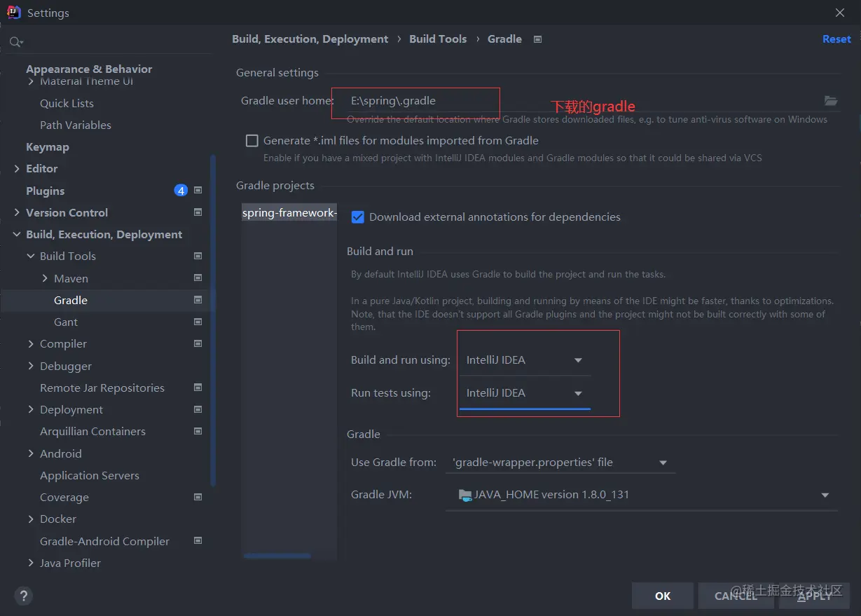Click the project settings icon beside Remote Jar Repositories
The width and height of the screenshot is (861, 616).
(x=198, y=388)
